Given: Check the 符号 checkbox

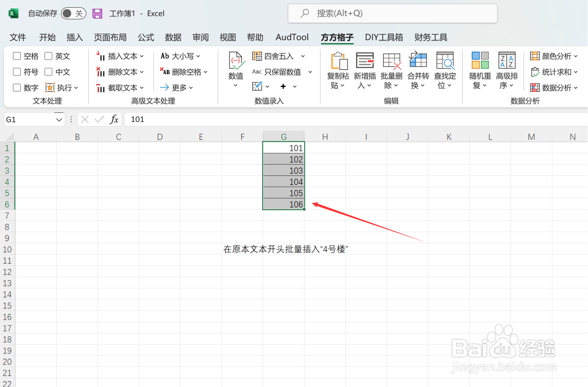Looking at the screenshot, I should [17, 72].
